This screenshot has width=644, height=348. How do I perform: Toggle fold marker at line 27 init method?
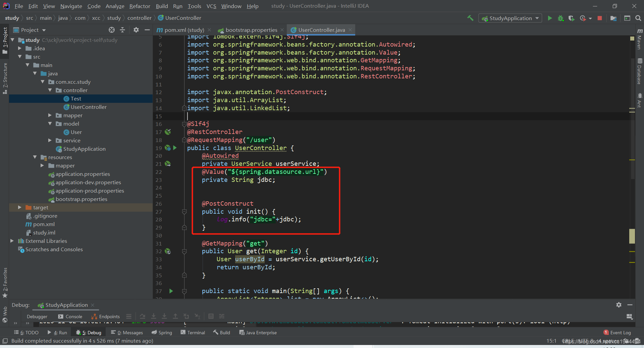184,212
